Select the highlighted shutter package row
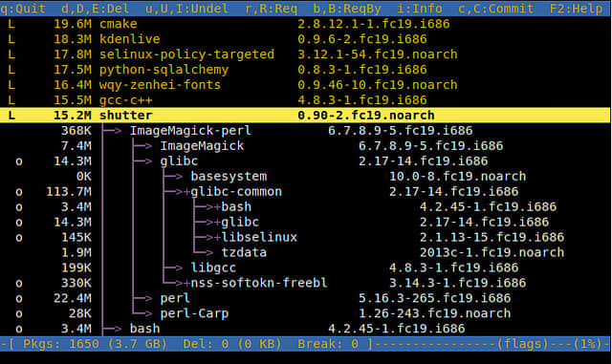 click(305, 115)
